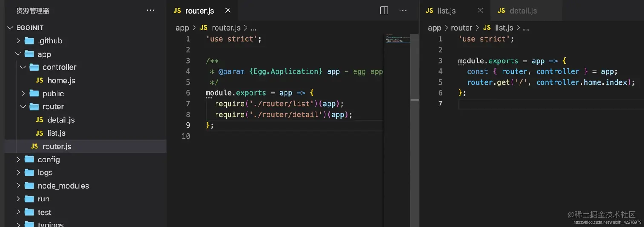The height and width of the screenshot is (227, 644).
Task: Click 'use strict' in router.js editor
Action: pyautogui.click(x=233, y=39)
